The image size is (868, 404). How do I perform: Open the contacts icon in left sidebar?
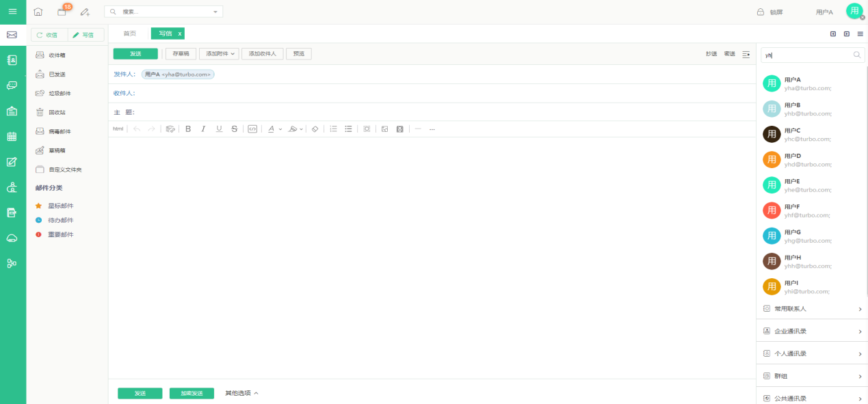[x=12, y=60]
